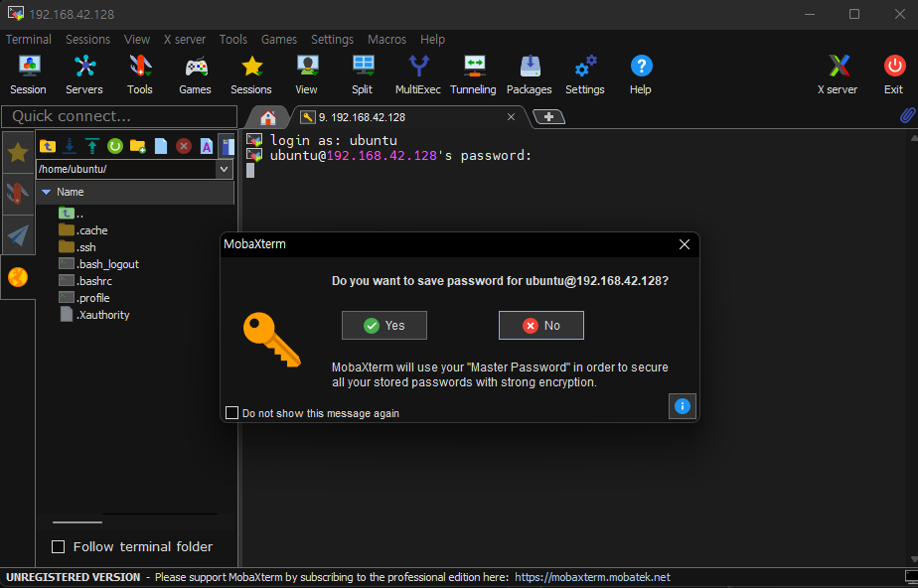This screenshot has width=918, height=588.
Task: Start the X server toolbar icon
Action: [x=838, y=74]
